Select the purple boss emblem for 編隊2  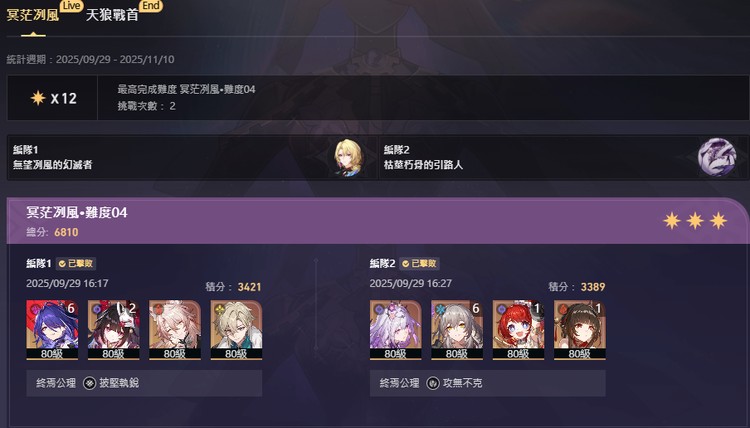[717, 157]
